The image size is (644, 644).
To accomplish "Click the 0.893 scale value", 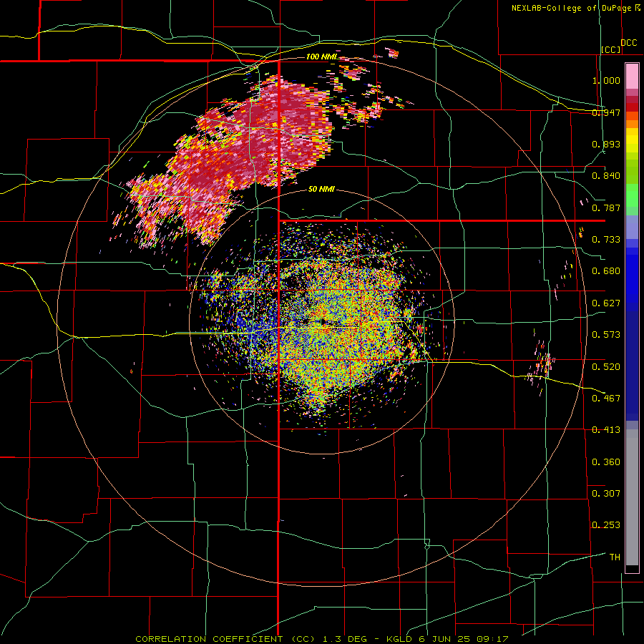I will 606,144.
